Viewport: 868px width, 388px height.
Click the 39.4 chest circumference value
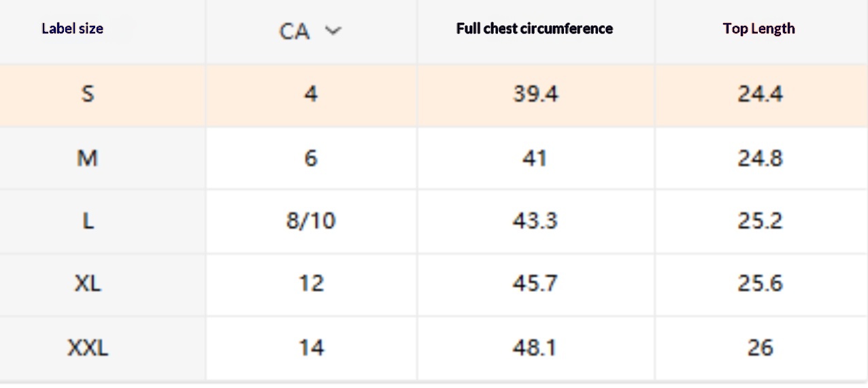(535, 94)
